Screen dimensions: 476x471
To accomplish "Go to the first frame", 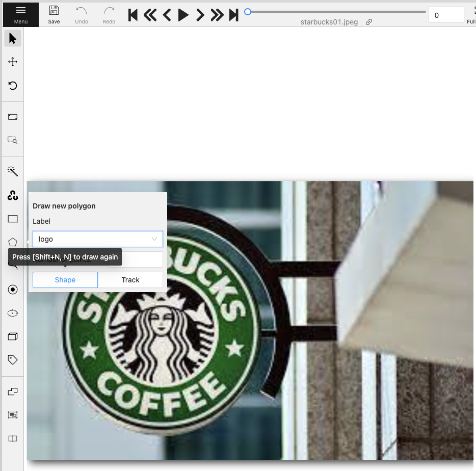I will (x=133, y=15).
